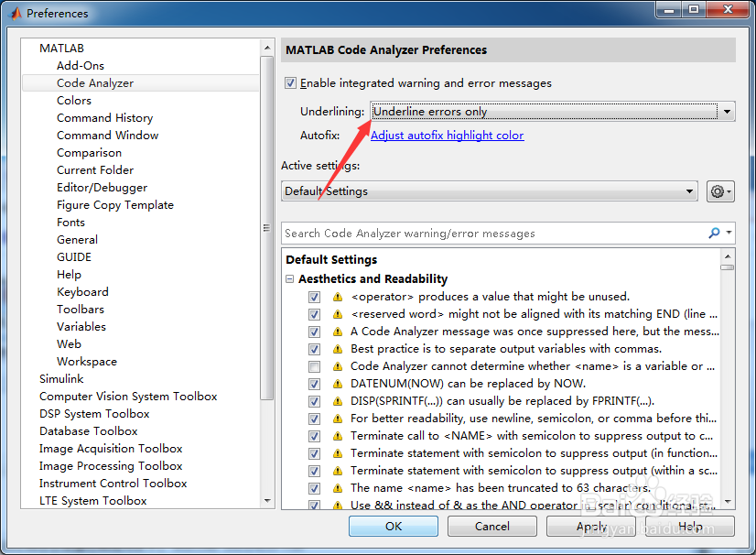Image resolution: width=756 pixels, height=555 pixels.
Task: Follow the Adjust autofix highlight color link
Action: pyautogui.click(x=447, y=136)
